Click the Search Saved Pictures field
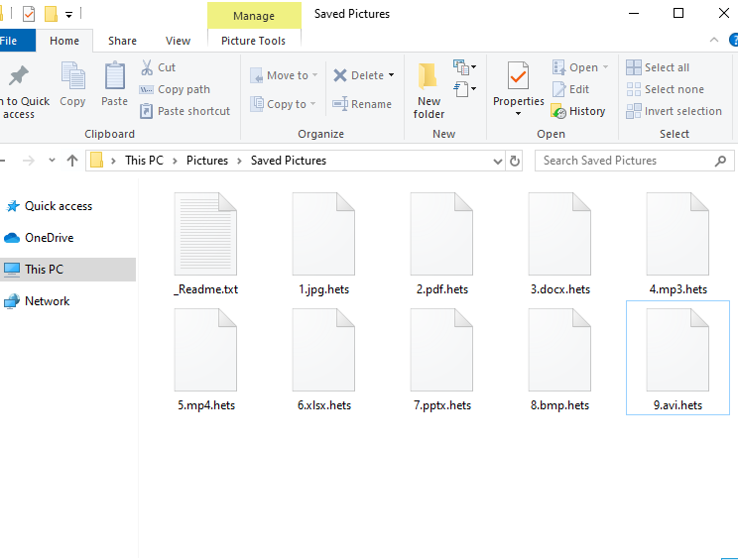 625,161
